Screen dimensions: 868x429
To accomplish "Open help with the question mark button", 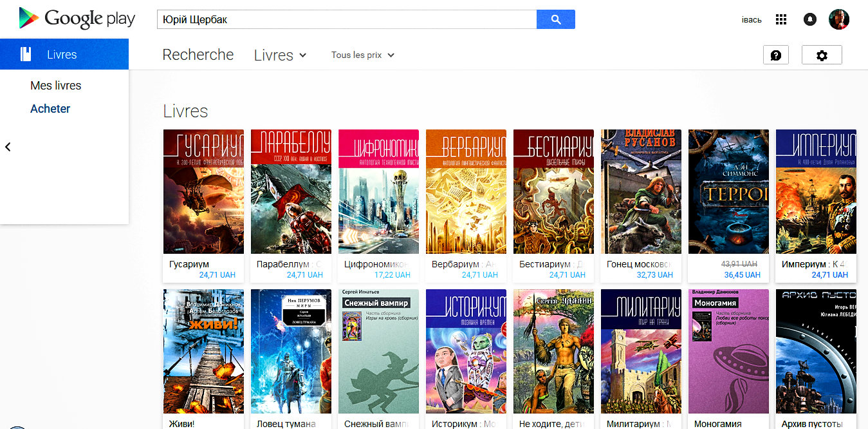I will [x=776, y=55].
